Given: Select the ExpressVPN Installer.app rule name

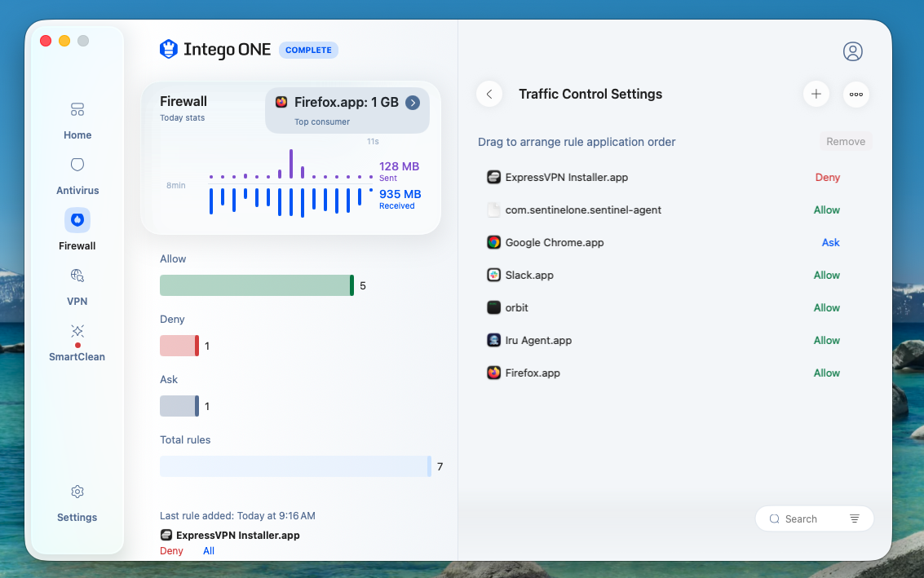Looking at the screenshot, I should [x=566, y=178].
